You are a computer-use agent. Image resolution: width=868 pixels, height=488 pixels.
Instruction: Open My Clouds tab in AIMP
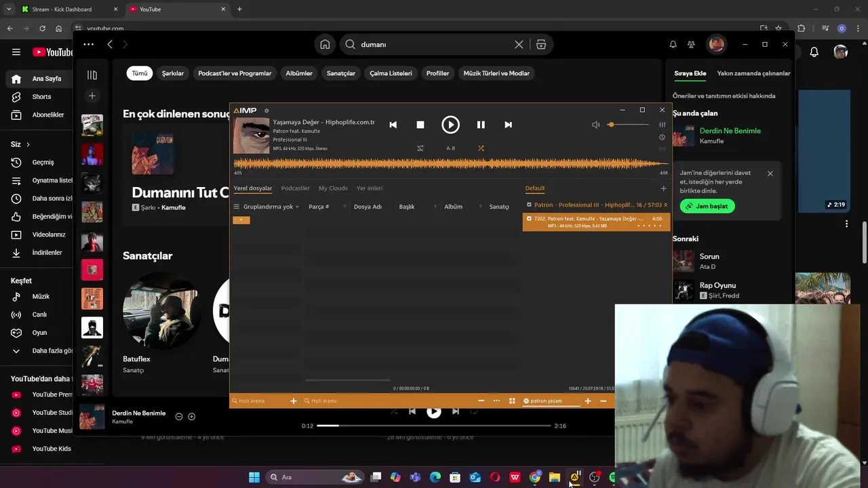pyautogui.click(x=333, y=188)
